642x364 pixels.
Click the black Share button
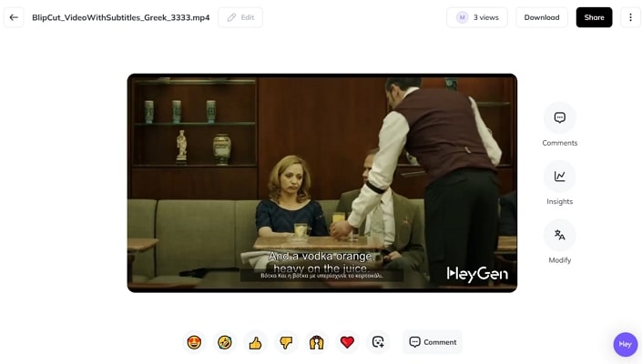click(x=594, y=17)
